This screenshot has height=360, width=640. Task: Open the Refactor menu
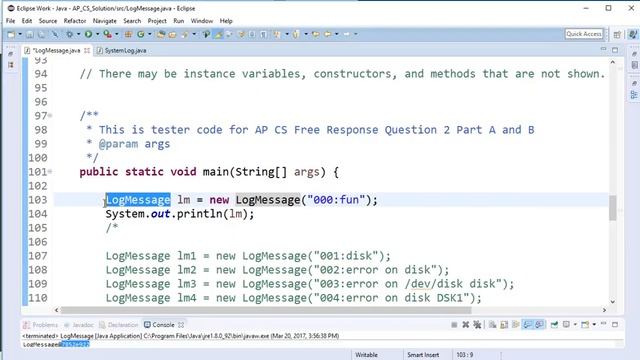75,21
